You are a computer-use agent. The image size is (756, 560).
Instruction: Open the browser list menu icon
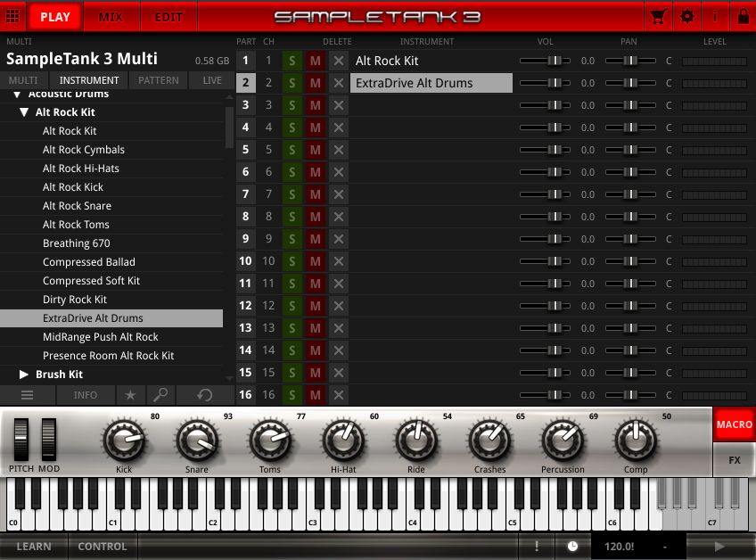click(27, 395)
